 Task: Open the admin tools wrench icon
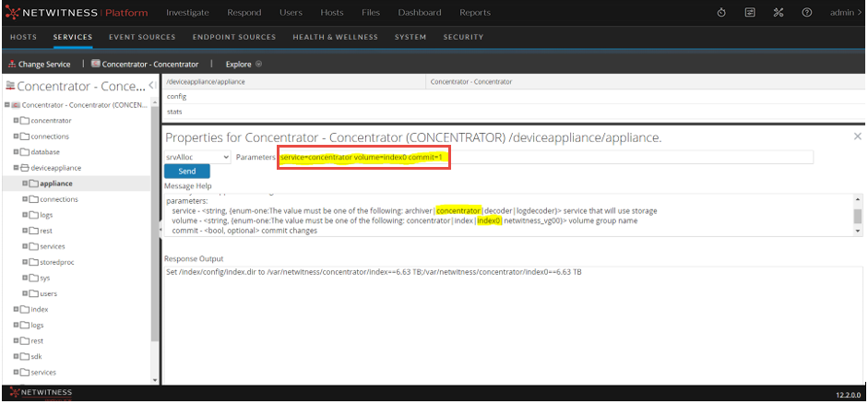click(778, 12)
